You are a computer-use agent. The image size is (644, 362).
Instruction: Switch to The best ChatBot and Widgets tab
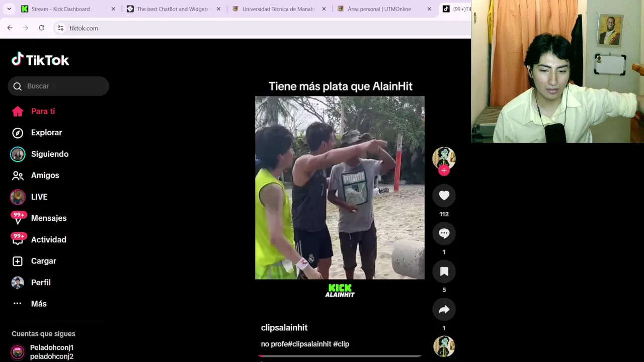point(174,9)
